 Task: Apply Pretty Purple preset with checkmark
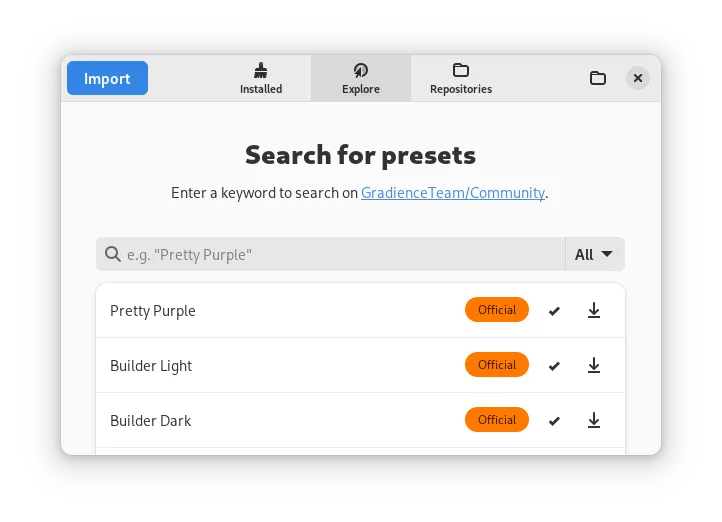click(x=554, y=311)
